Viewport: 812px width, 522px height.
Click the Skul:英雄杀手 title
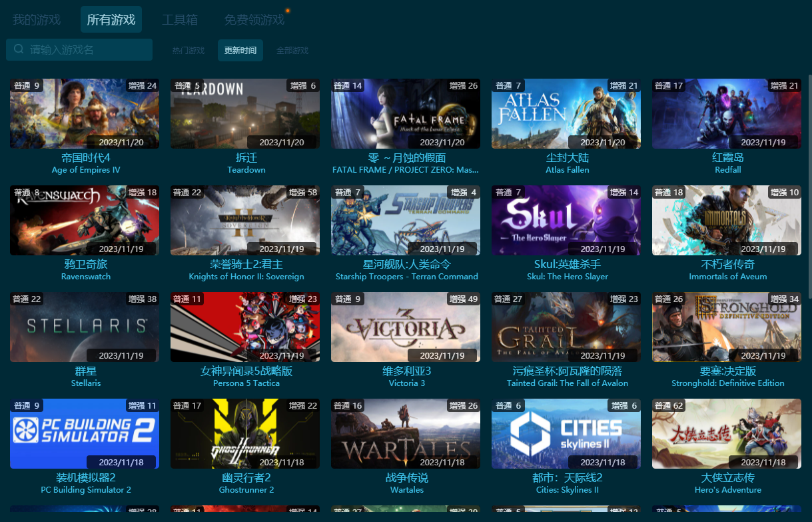click(568, 265)
